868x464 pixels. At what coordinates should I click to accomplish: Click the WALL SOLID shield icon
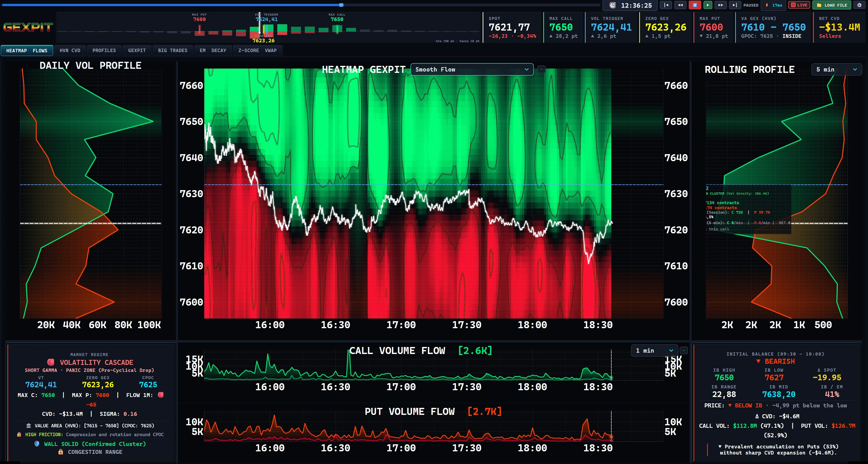37,444
